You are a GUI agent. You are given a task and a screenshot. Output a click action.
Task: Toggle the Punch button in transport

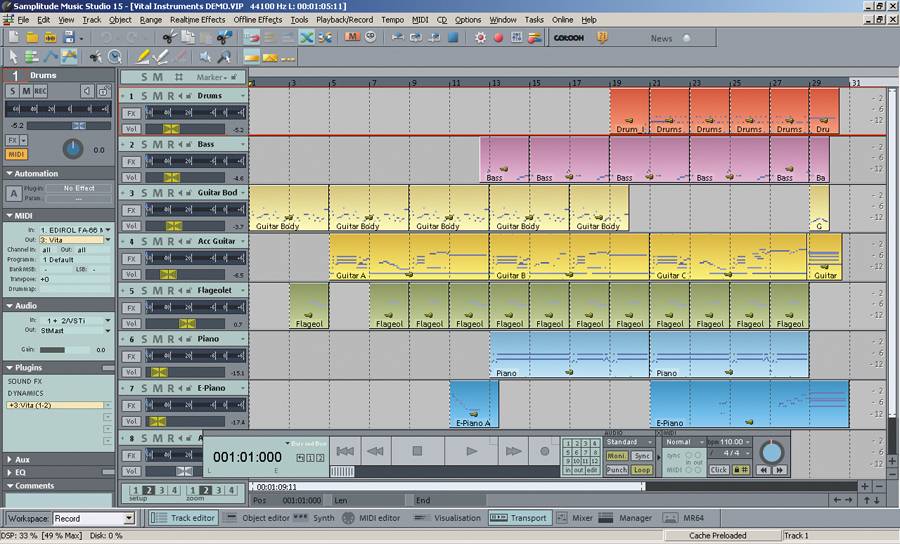point(617,470)
